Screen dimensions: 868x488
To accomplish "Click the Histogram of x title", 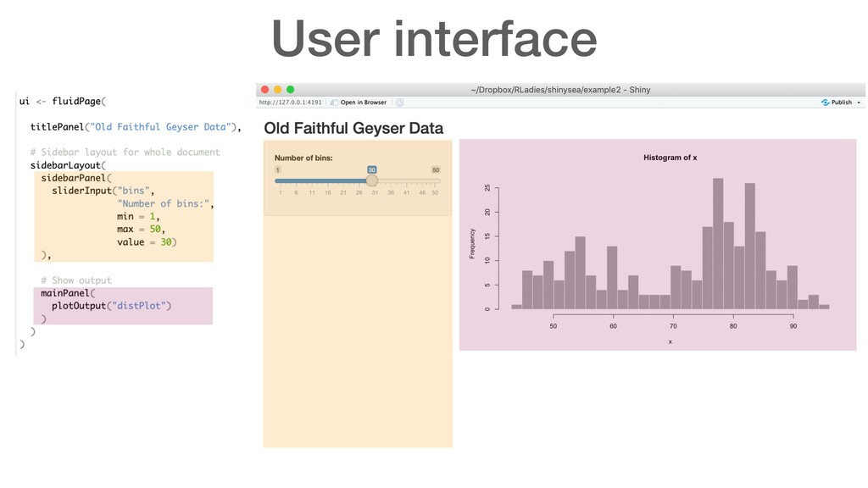I will click(x=670, y=158).
